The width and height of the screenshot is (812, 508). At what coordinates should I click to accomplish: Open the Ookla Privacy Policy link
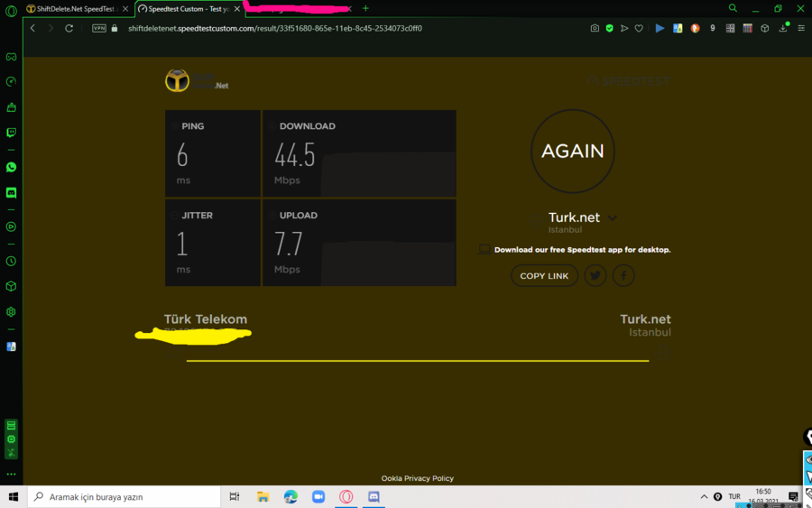click(x=418, y=478)
